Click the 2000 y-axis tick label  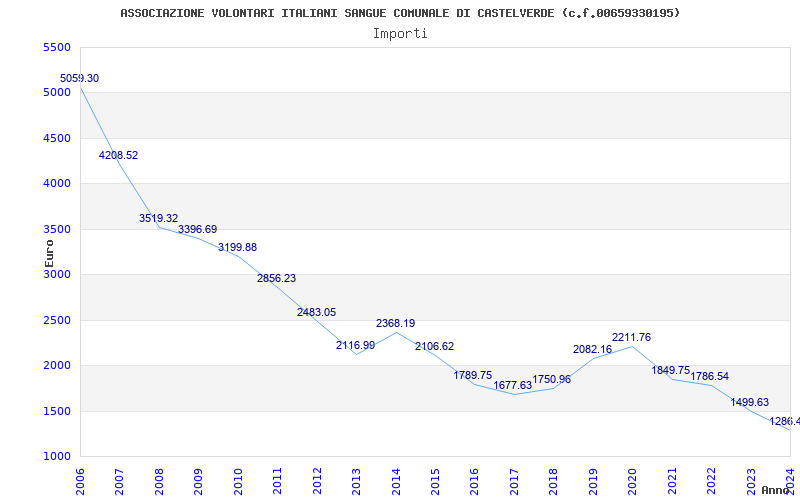pyautogui.click(x=57, y=366)
